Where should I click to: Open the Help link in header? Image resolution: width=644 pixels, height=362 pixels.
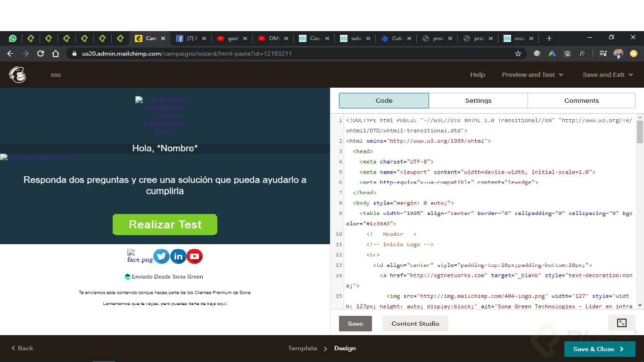(x=477, y=74)
